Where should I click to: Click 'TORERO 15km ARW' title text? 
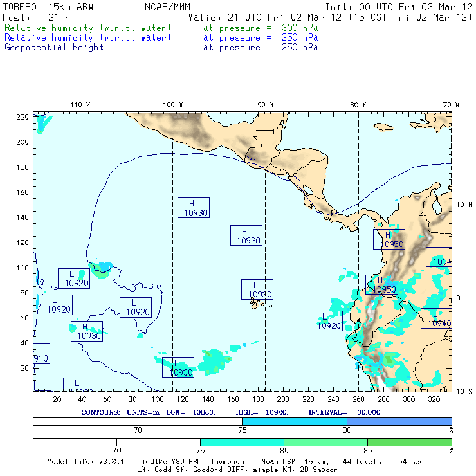click(48, 7)
